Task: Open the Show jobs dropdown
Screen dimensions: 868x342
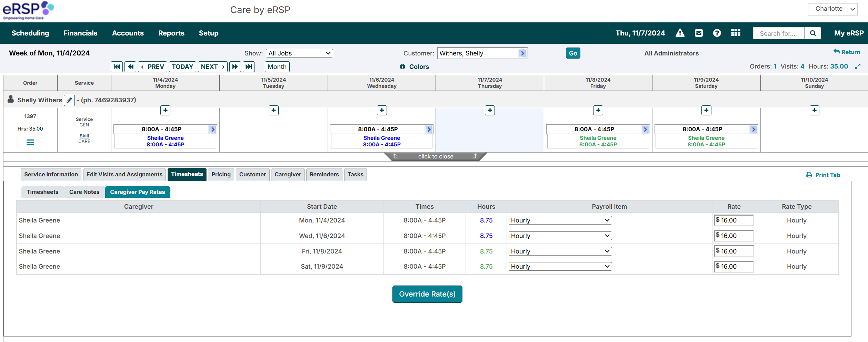Action: tap(299, 53)
